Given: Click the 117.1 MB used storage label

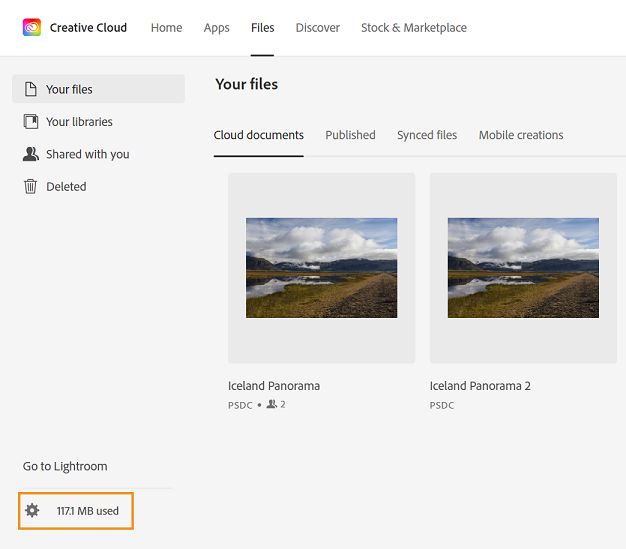Looking at the screenshot, I should point(88,511).
